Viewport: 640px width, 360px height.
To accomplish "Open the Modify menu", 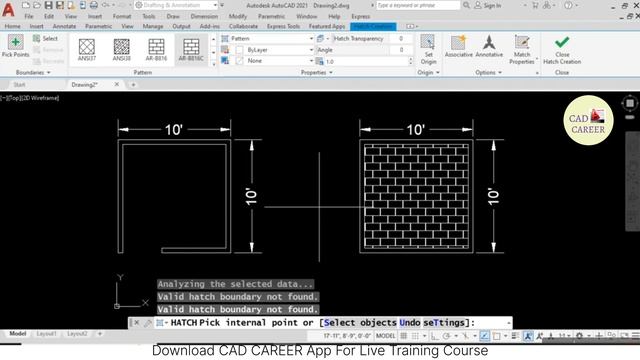I will [x=238, y=16].
